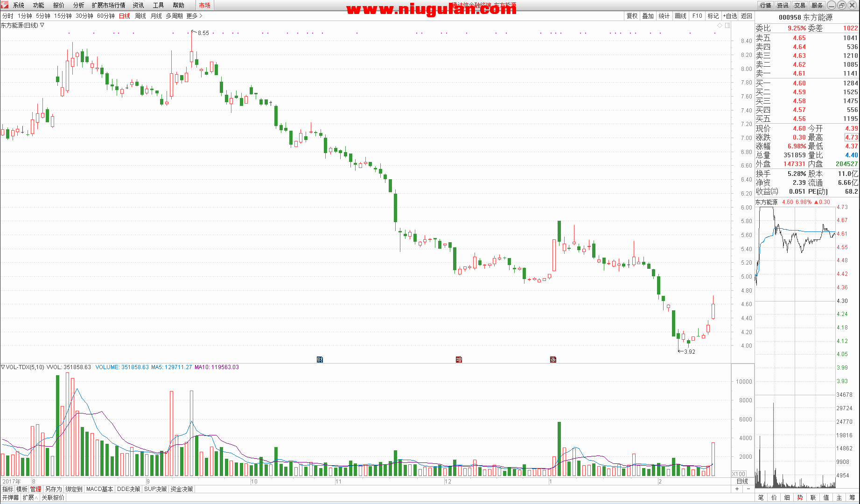Click the 画线 drawing button
860x504 pixels.
pos(681,16)
